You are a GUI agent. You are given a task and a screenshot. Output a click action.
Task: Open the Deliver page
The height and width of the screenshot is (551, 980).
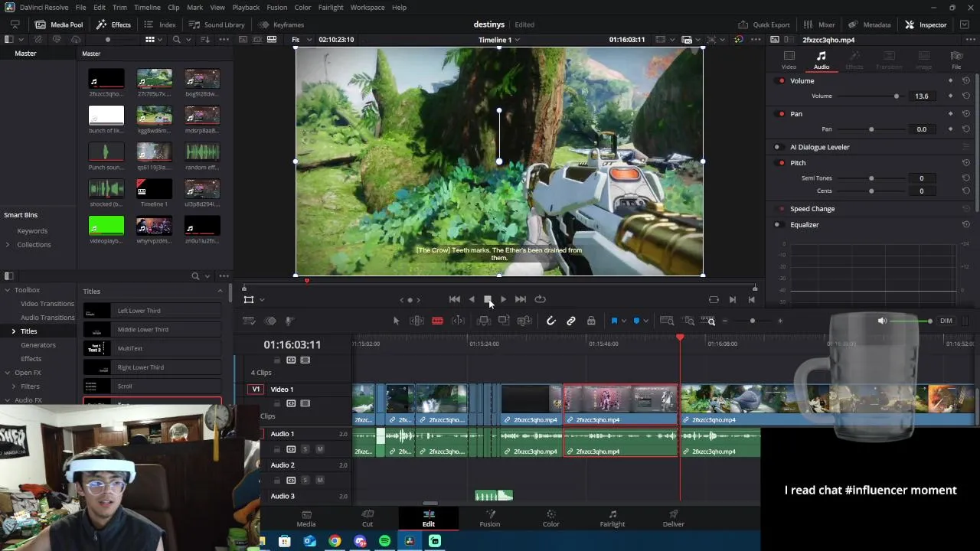674,518
